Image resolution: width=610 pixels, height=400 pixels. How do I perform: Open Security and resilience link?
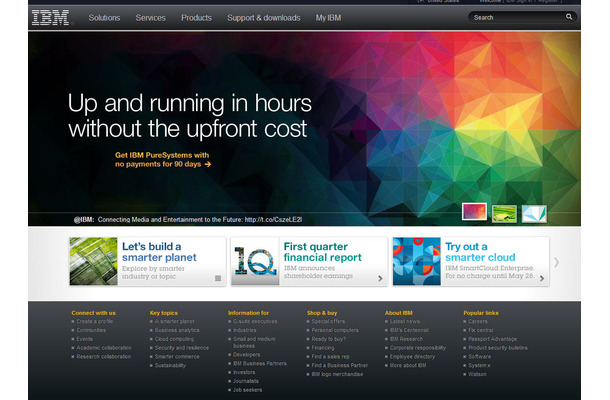click(182, 348)
